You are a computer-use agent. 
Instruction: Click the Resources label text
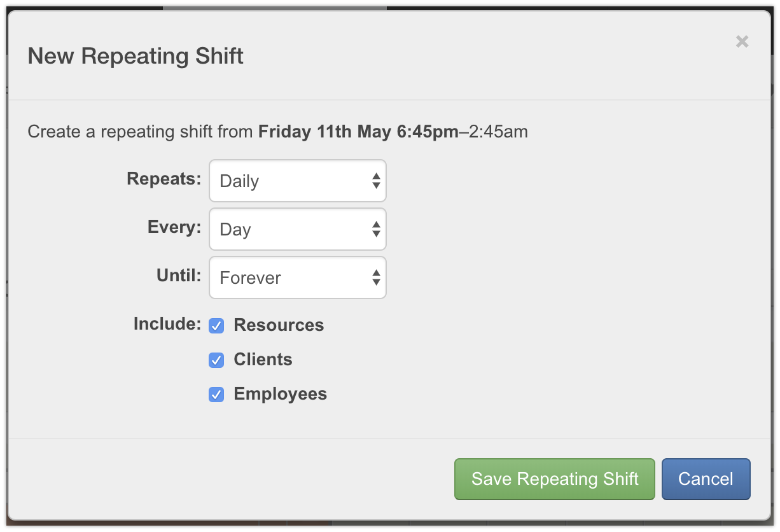pos(279,325)
